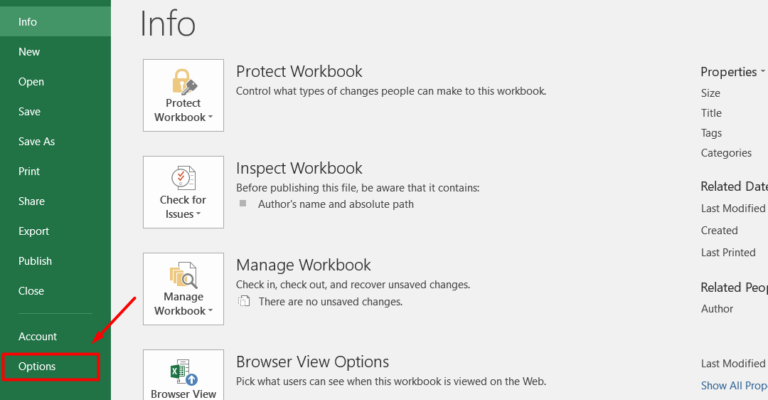Click Show All Properties link
The width and height of the screenshot is (768, 400).
(734, 385)
